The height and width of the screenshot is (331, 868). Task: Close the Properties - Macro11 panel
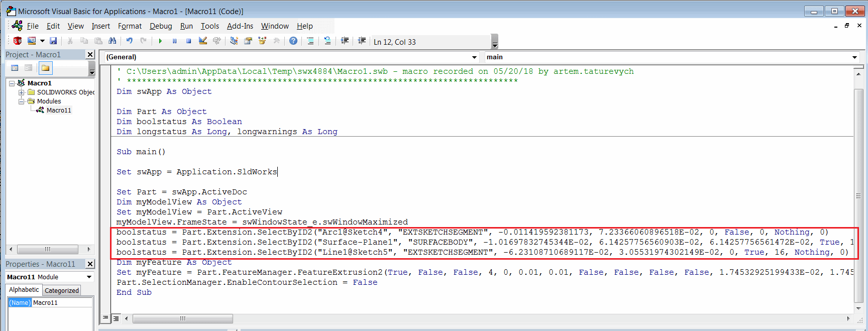click(x=90, y=264)
